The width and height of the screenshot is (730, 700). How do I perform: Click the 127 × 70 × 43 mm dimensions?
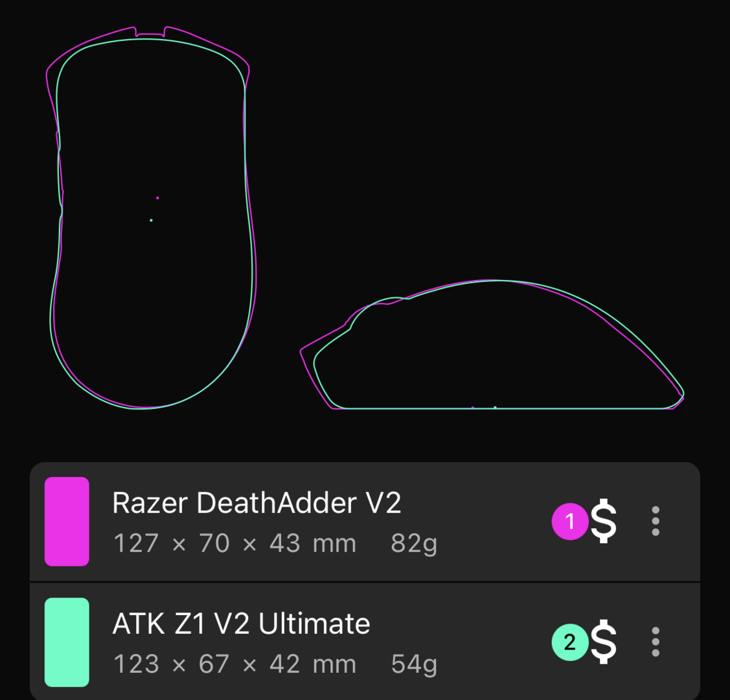click(235, 544)
